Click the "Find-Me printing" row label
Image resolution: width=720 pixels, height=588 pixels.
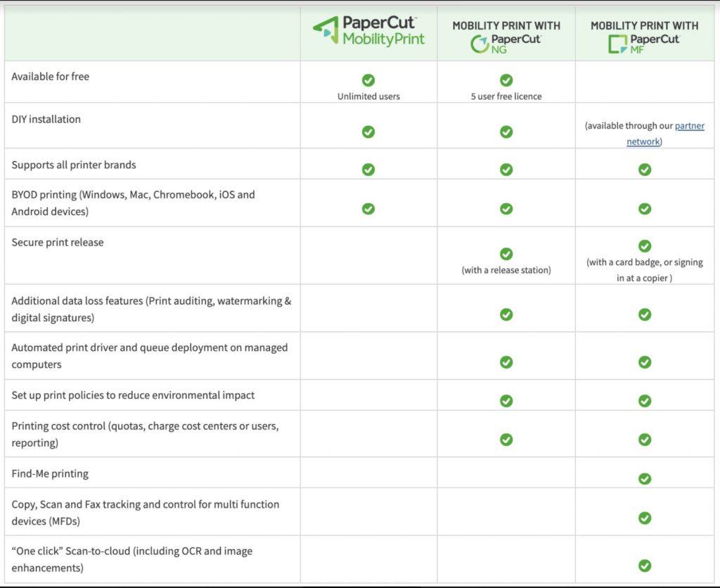[50, 473]
